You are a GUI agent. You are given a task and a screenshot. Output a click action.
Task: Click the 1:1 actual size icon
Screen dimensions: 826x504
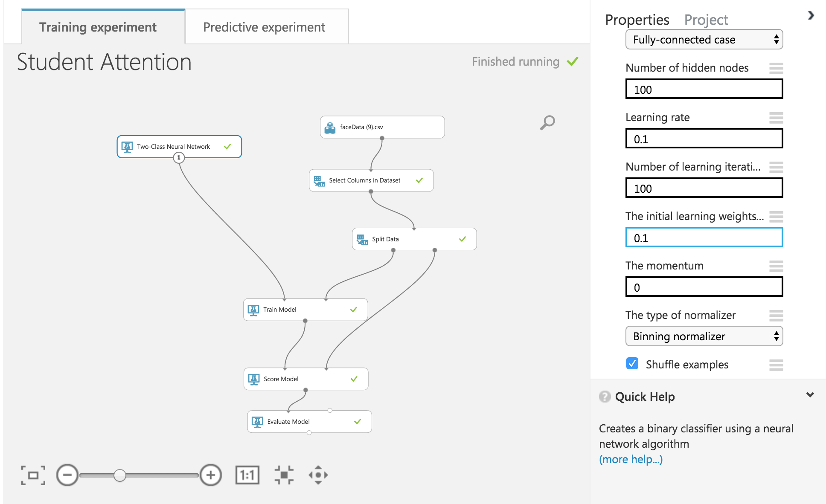(247, 475)
